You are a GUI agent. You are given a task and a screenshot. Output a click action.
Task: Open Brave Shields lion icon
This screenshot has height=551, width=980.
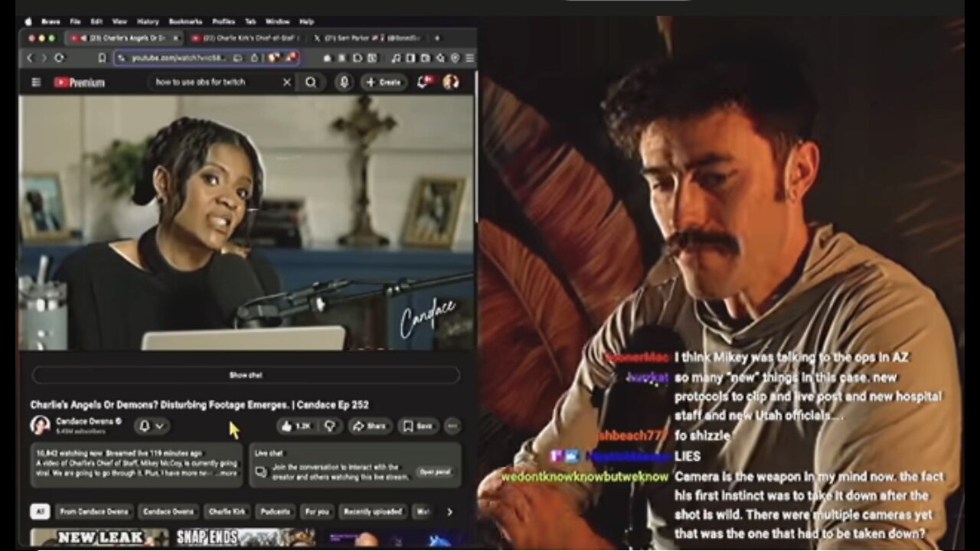(x=273, y=57)
